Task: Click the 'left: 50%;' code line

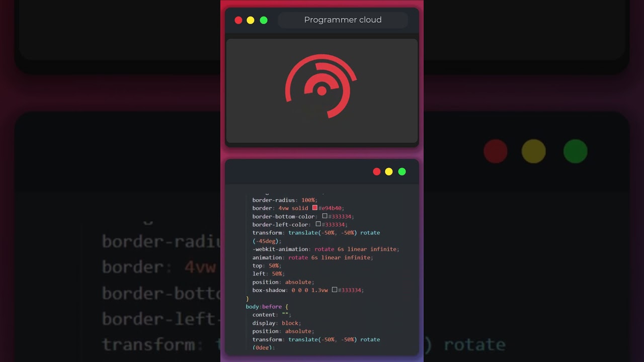Action: 268,274
